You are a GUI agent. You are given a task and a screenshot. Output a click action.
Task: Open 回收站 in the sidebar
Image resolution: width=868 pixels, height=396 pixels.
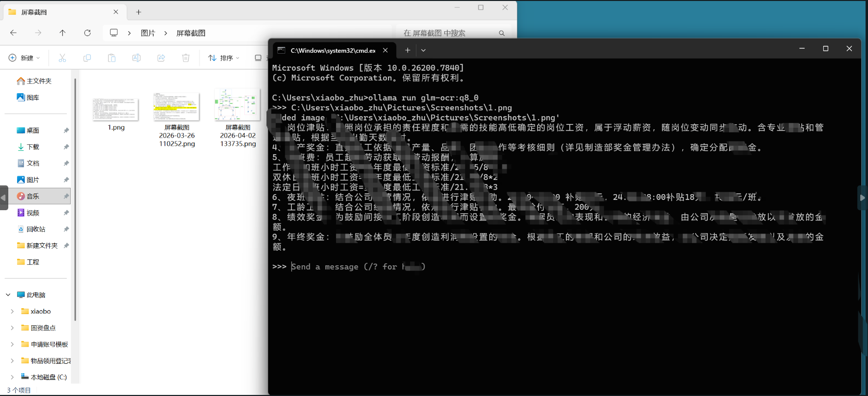click(x=36, y=229)
